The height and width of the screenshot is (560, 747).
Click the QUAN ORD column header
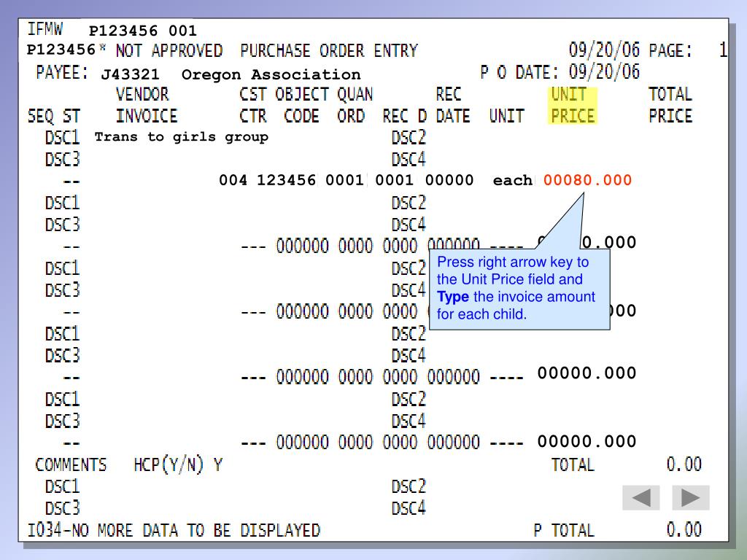coord(355,105)
